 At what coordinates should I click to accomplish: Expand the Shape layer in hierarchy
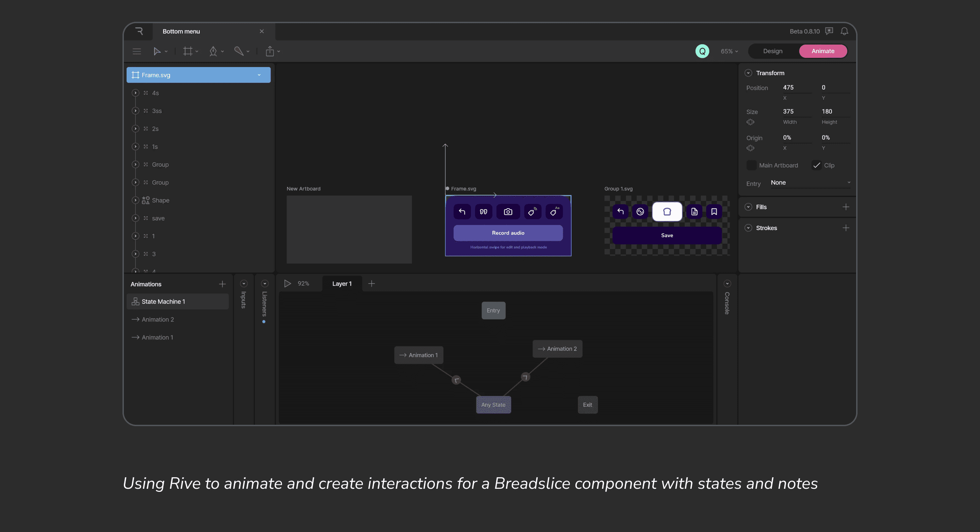click(135, 200)
